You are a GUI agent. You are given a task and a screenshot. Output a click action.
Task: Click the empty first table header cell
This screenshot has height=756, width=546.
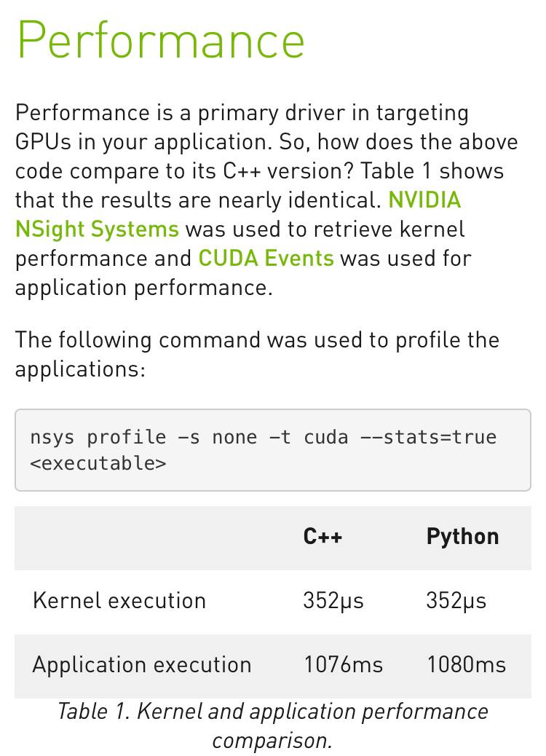[x=154, y=538]
